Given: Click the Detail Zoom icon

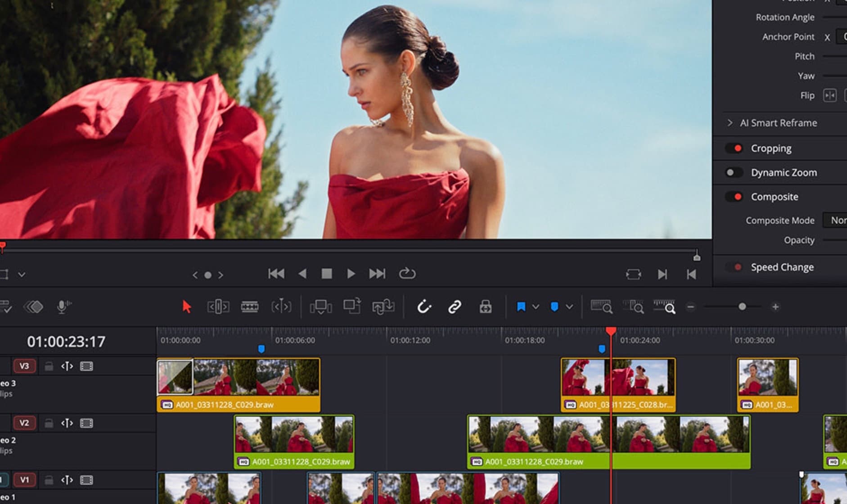Looking at the screenshot, I should (x=633, y=307).
